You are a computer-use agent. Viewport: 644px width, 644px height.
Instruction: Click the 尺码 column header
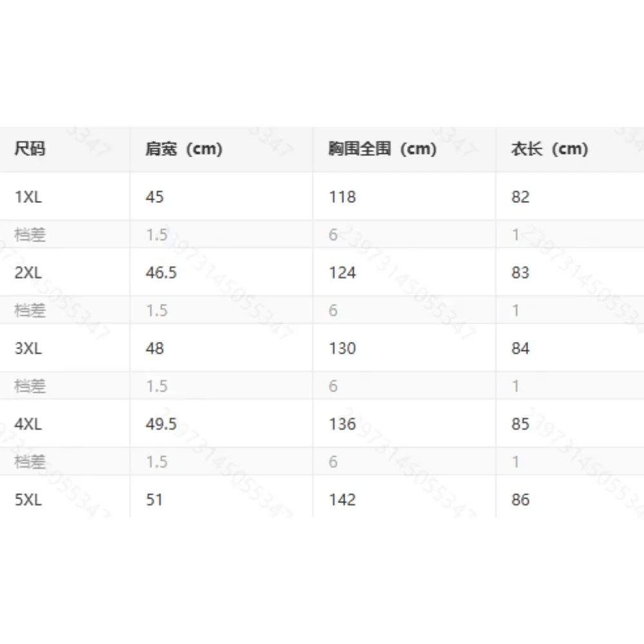coord(30,149)
